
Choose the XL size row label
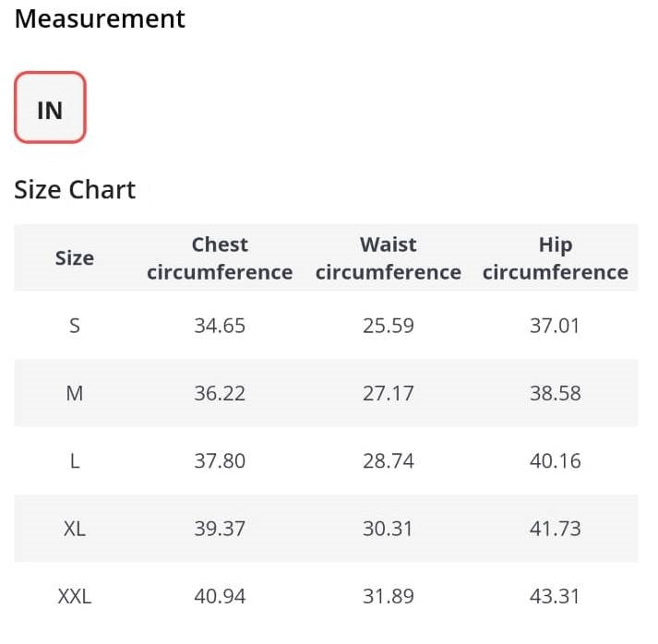(75, 528)
